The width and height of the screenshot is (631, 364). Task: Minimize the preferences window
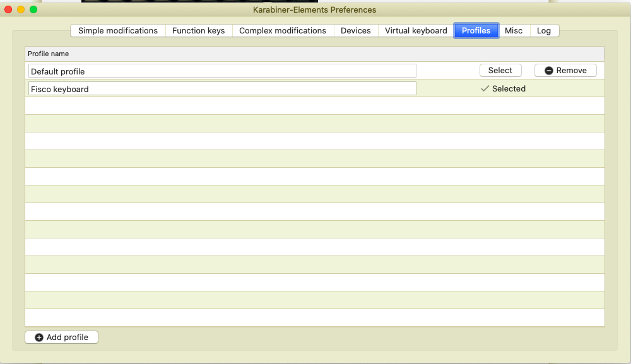pos(21,9)
